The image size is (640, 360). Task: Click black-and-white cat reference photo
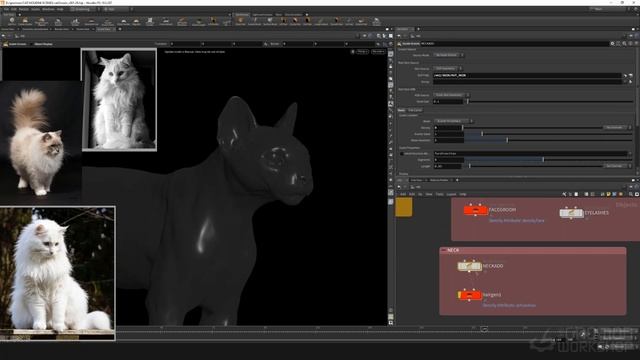tap(119, 100)
